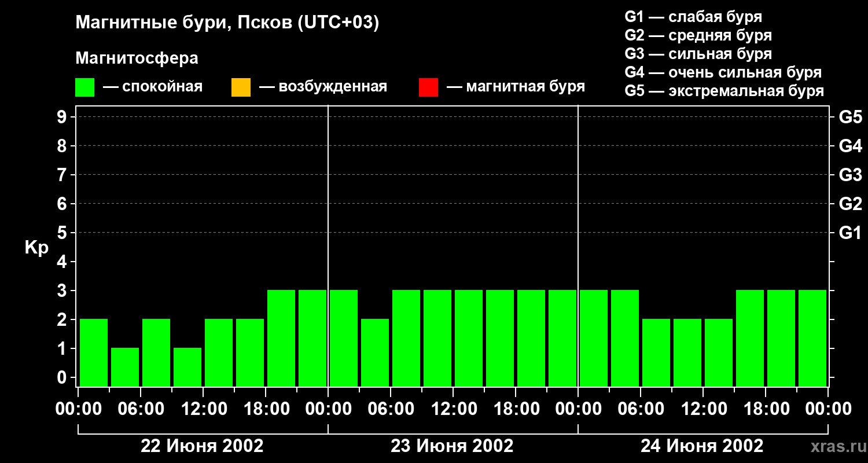Click the 12:00 time label above 24 Июня

click(x=703, y=409)
